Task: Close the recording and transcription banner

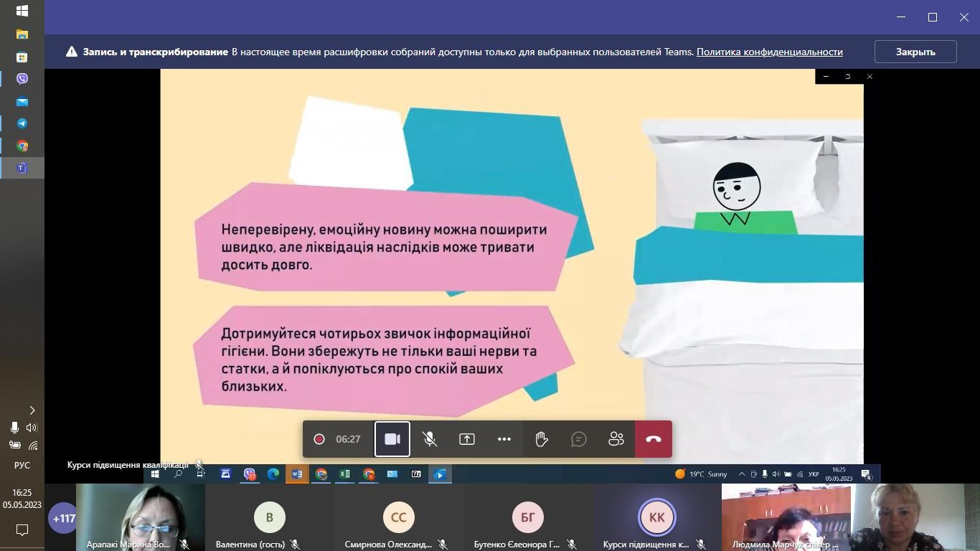Action: coord(915,52)
